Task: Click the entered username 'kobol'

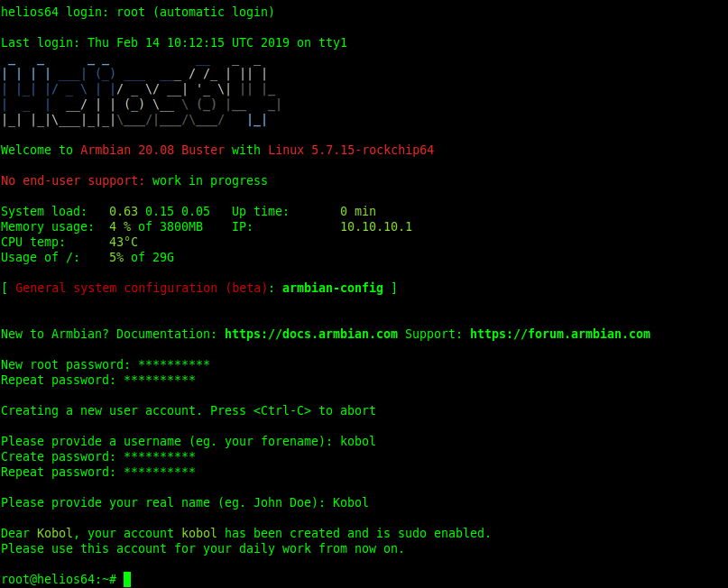Action: click(x=358, y=441)
